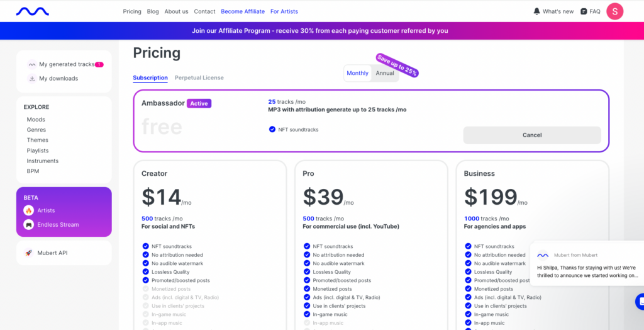Open Pricing in top navigation
This screenshot has height=330, width=644.
(132, 11)
